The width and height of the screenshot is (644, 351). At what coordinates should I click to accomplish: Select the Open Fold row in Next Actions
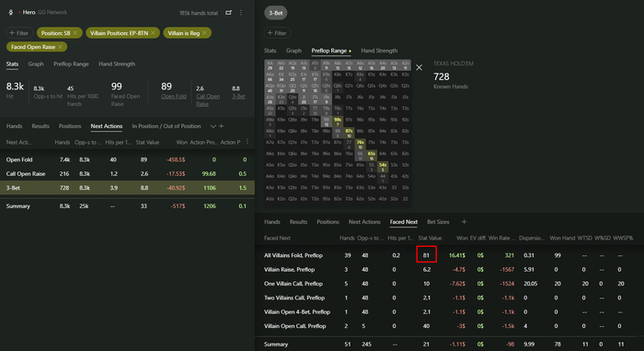[127, 159]
